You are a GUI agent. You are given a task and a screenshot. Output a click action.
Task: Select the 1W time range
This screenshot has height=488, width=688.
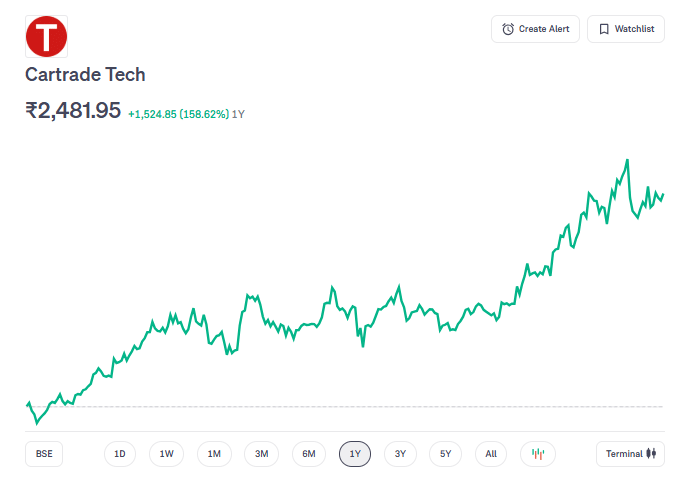point(166,454)
